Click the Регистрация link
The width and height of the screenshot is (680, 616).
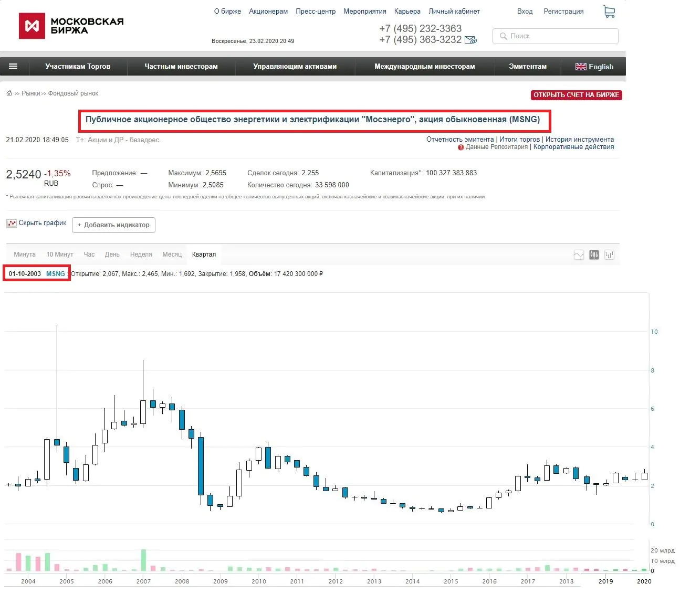click(563, 12)
